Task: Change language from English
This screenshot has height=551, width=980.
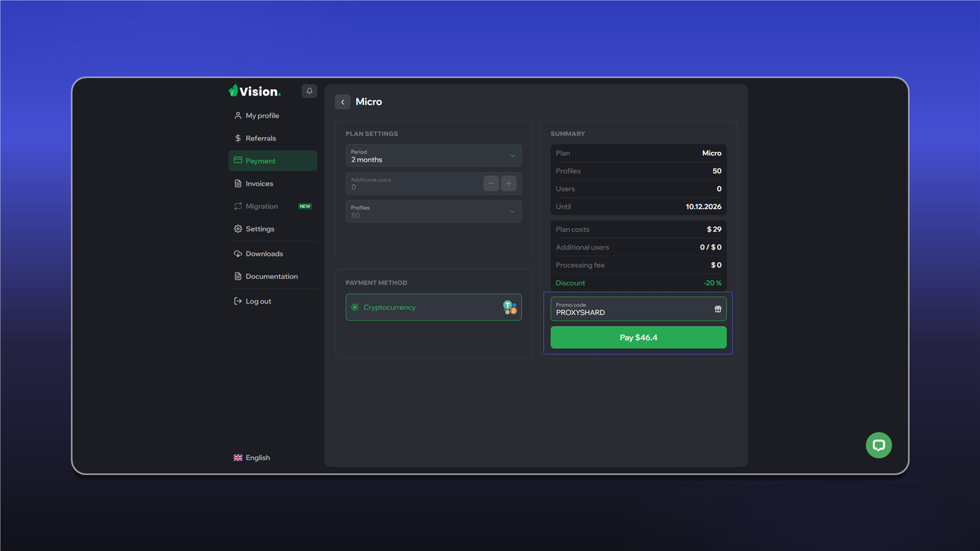Action: pos(252,458)
